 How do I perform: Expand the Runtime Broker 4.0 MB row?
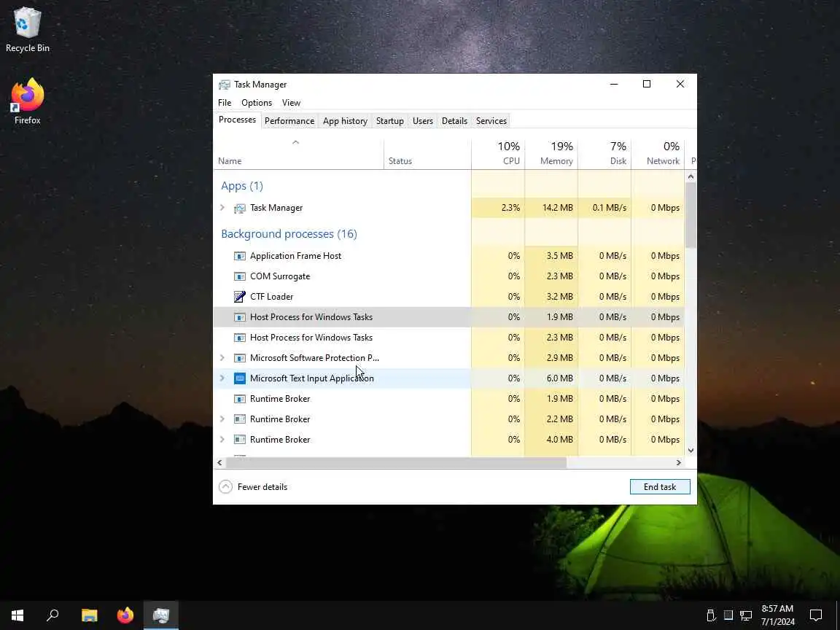(x=222, y=439)
